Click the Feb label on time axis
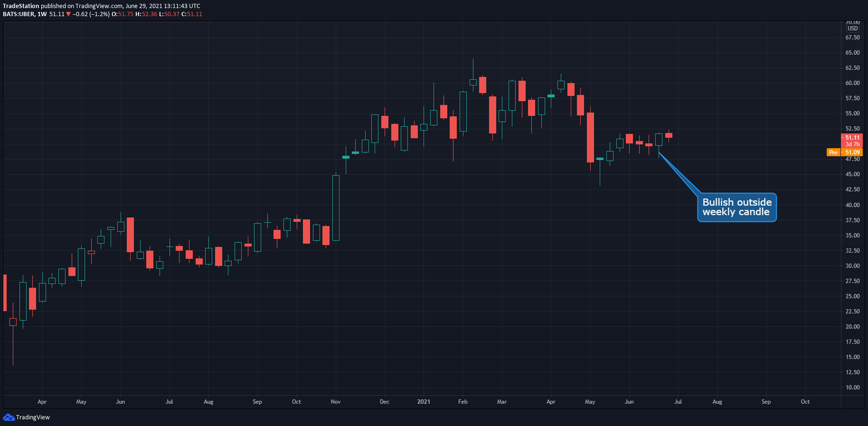The width and height of the screenshot is (868, 426). click(x=463, y=402)
